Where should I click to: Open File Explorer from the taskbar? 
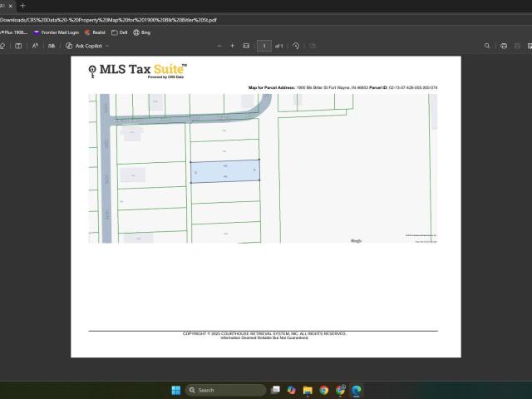(x=308, y=390)
